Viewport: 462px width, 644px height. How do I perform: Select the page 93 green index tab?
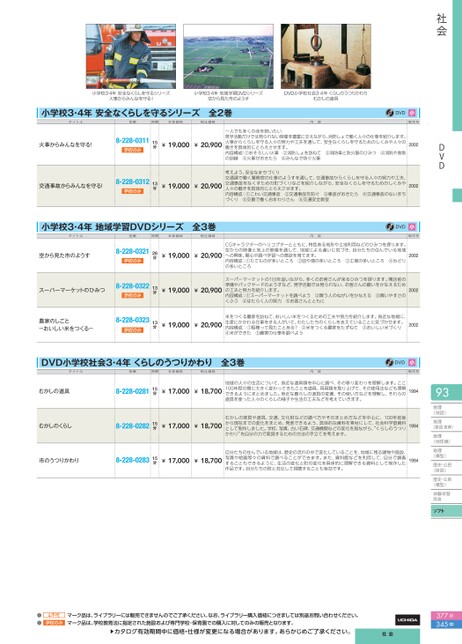pos(446,392)
